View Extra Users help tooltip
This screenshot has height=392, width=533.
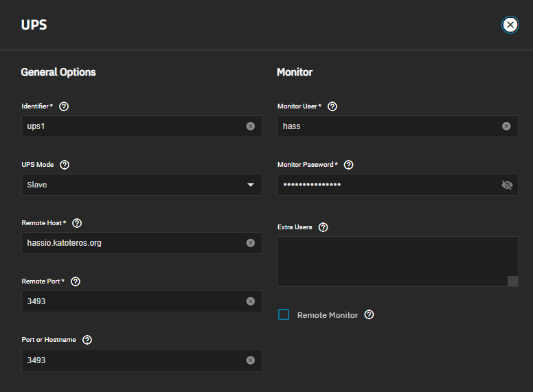pos(324,227)
